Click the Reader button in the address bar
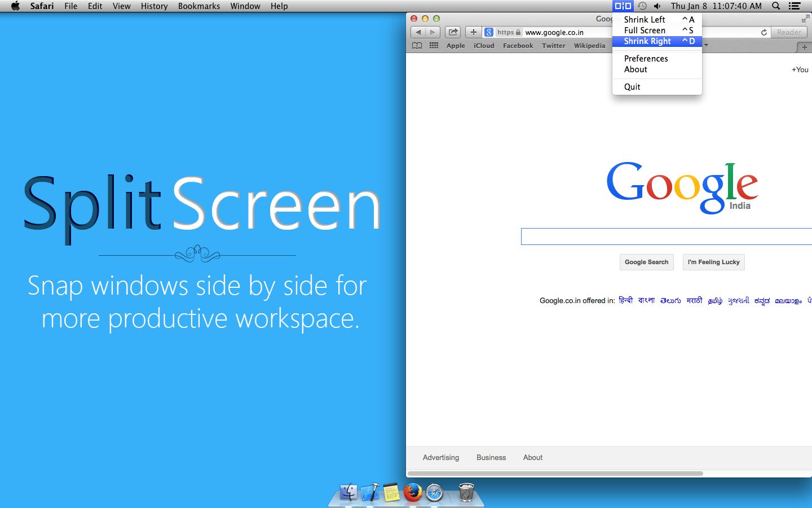 coord(788,32)
